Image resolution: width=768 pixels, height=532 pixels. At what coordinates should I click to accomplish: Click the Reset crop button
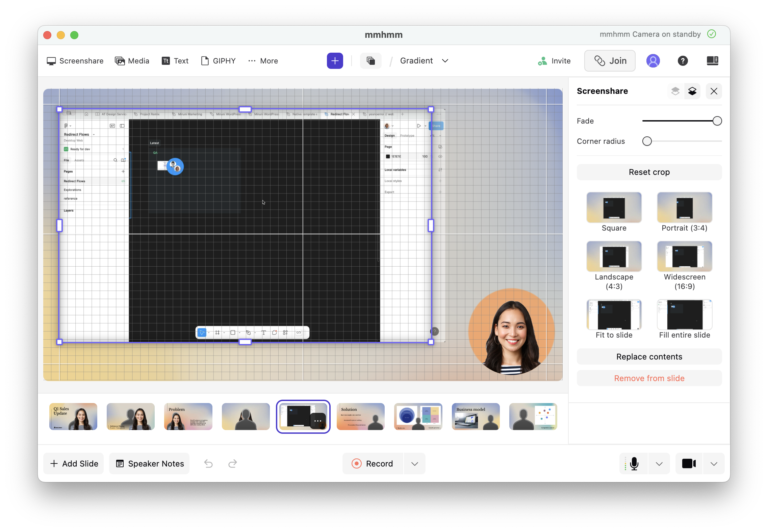click(x=649, y=172)
